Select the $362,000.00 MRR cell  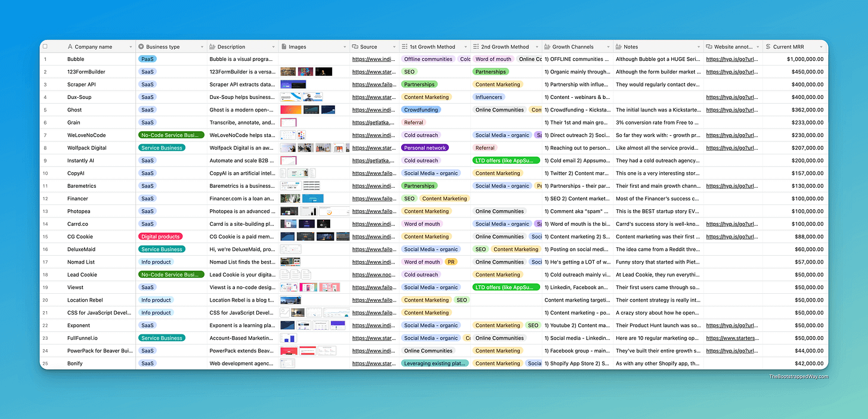pos(795,110)
